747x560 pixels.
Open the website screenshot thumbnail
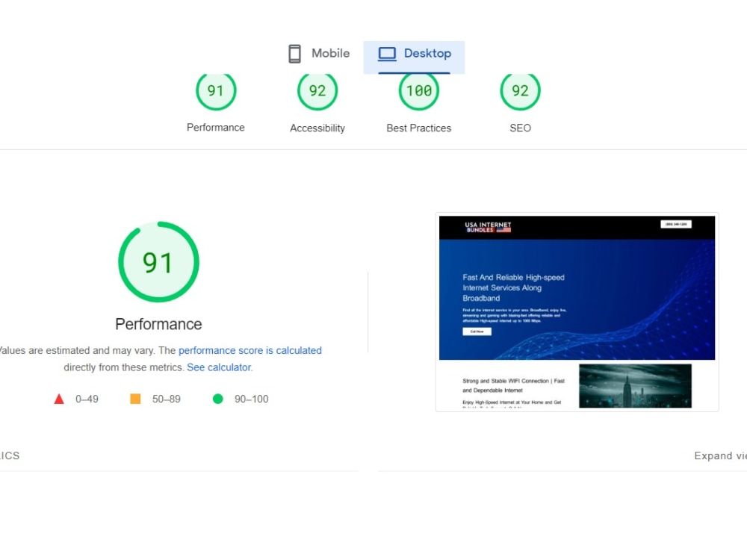pyautogui.click(x=577, y=312)
